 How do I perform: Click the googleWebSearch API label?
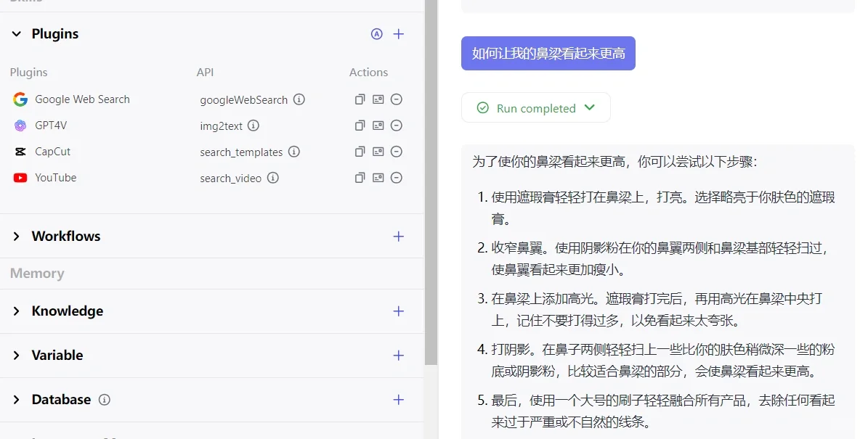[x=243, y=100]
